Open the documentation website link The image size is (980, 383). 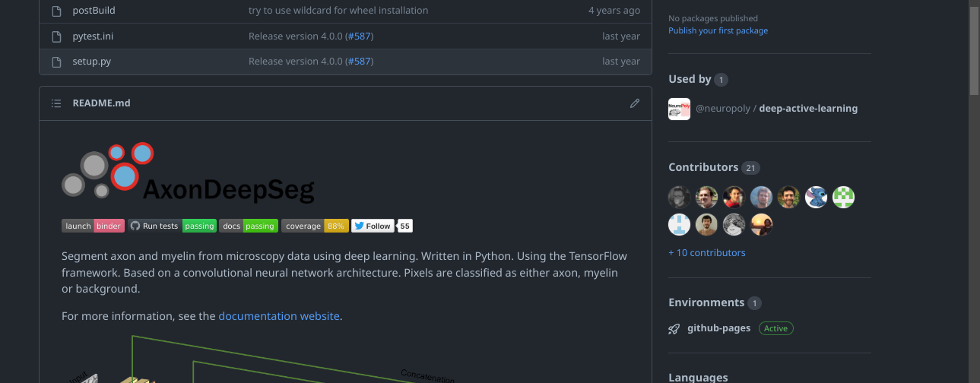point(279,316)
